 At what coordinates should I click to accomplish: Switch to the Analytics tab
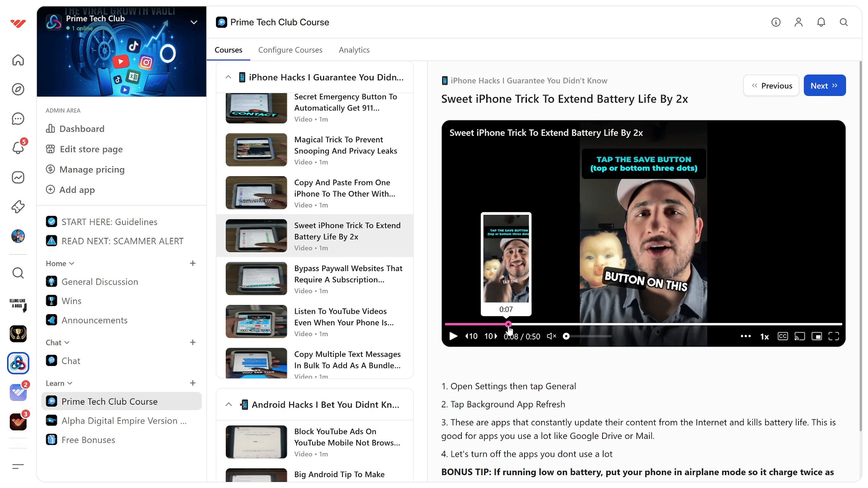tap(354, 50)
